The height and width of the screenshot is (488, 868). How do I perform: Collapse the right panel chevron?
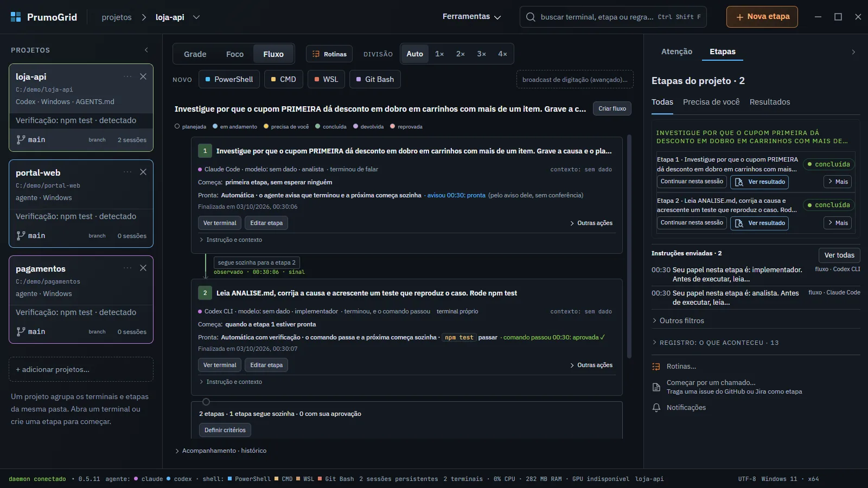(853, 52)
